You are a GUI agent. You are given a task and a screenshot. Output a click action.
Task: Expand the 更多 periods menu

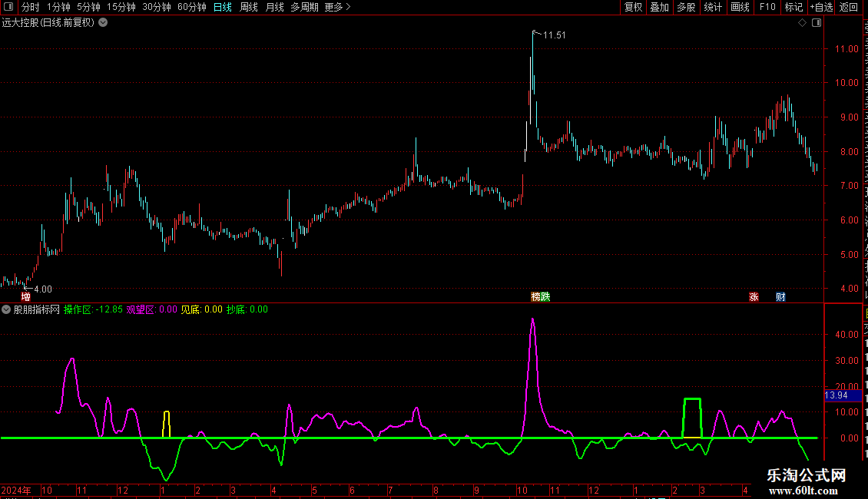337,7
